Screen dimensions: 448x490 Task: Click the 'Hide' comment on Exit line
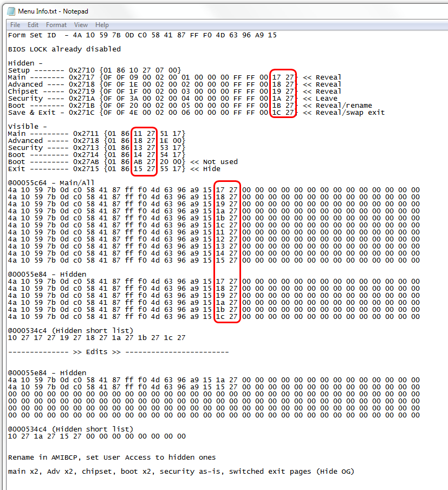click(x=212, y=169)
